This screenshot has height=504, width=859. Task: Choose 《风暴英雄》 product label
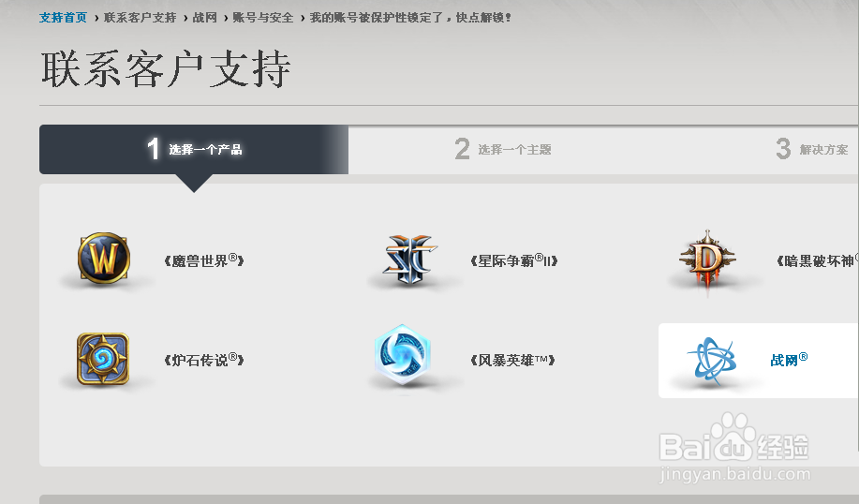[512, 360]
